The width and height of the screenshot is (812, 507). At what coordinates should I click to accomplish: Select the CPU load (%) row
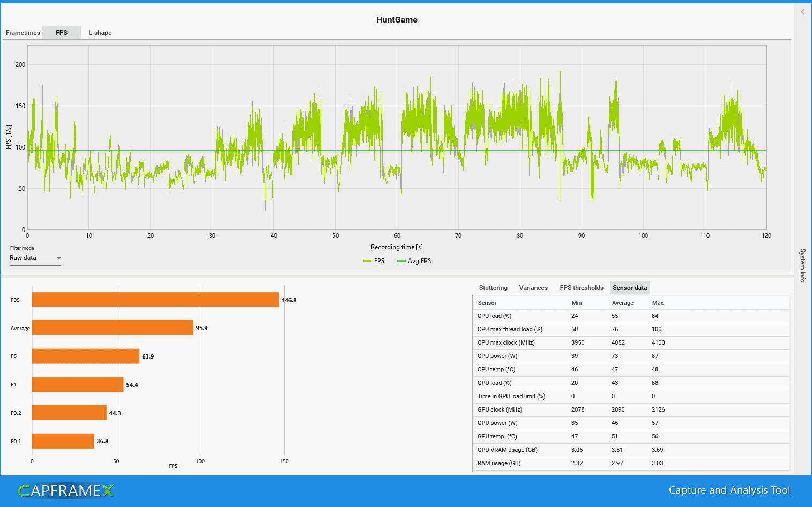pyautogui.click(x=631, y=316)
